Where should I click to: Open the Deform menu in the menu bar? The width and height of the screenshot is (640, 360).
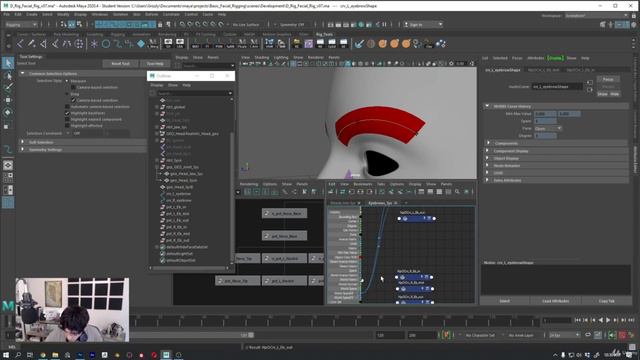click(x=151, y=14)
